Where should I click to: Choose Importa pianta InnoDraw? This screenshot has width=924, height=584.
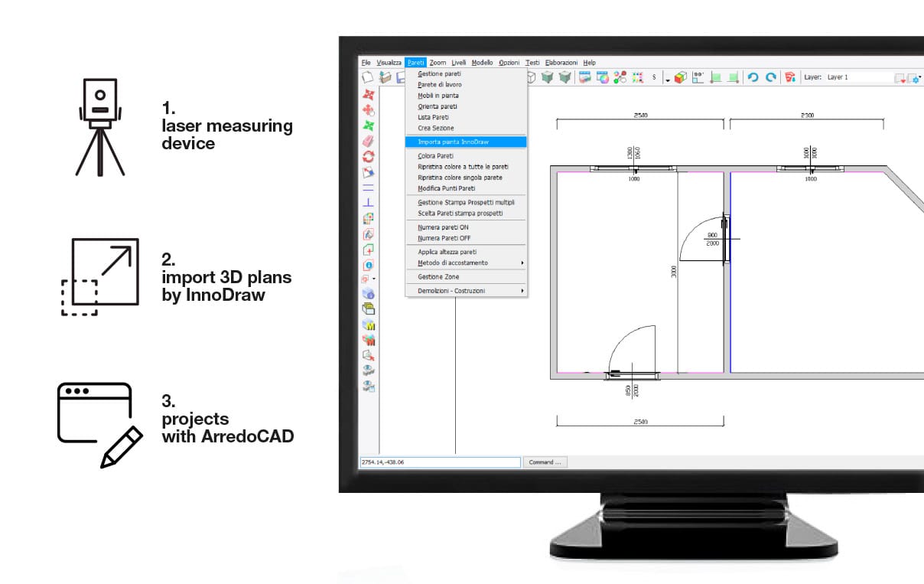466,142
